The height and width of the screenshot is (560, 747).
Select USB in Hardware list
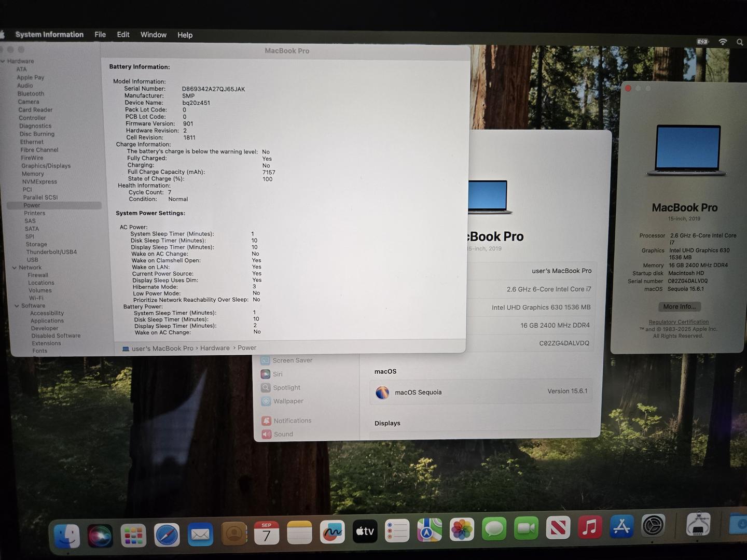click(x=32, y=260)
